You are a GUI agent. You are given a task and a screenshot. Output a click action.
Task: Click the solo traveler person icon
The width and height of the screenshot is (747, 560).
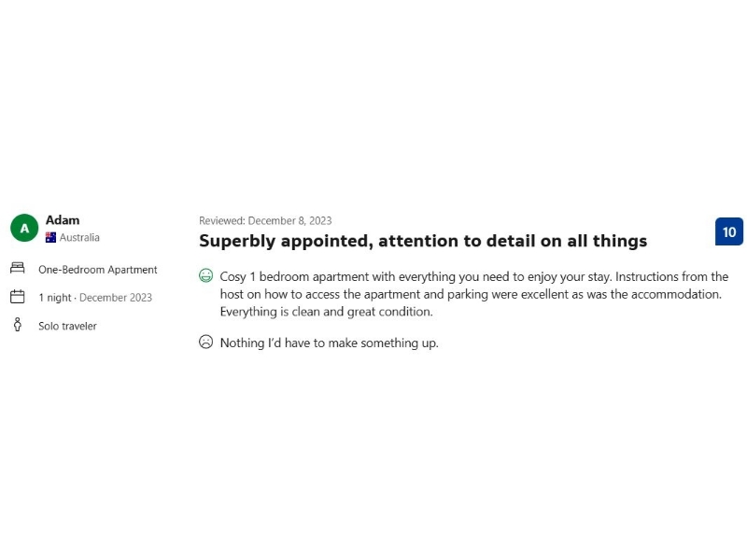[x=18, y=325]
